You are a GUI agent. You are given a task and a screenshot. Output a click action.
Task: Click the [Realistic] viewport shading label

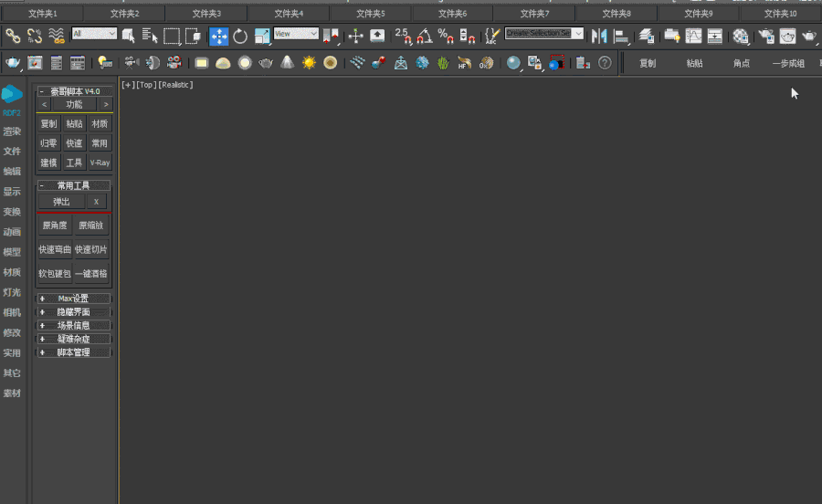tap(175, 85)
